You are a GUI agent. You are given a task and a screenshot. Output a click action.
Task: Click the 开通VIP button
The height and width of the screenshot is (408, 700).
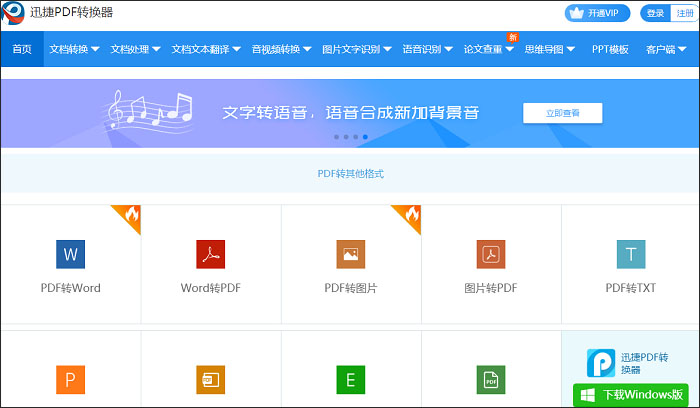tap(597, 13)
